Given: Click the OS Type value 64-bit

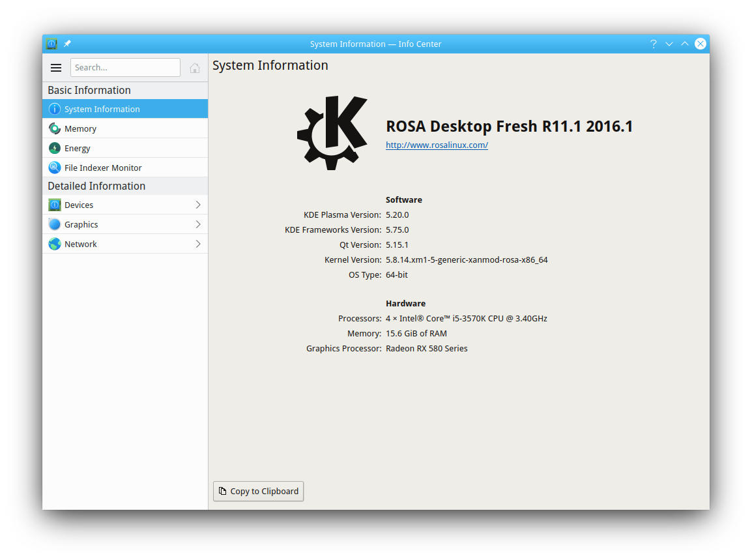Looking at the screenshot, I should coord(397,274).
